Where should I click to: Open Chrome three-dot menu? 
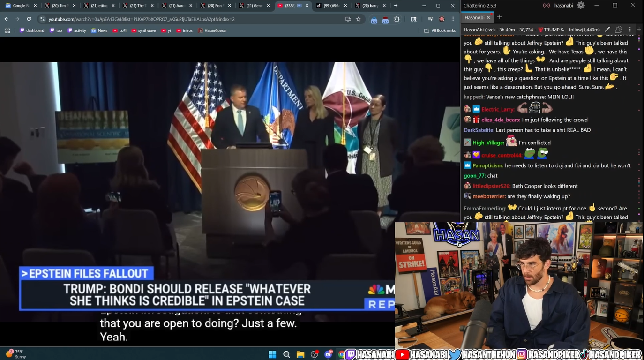coord(453,19)
